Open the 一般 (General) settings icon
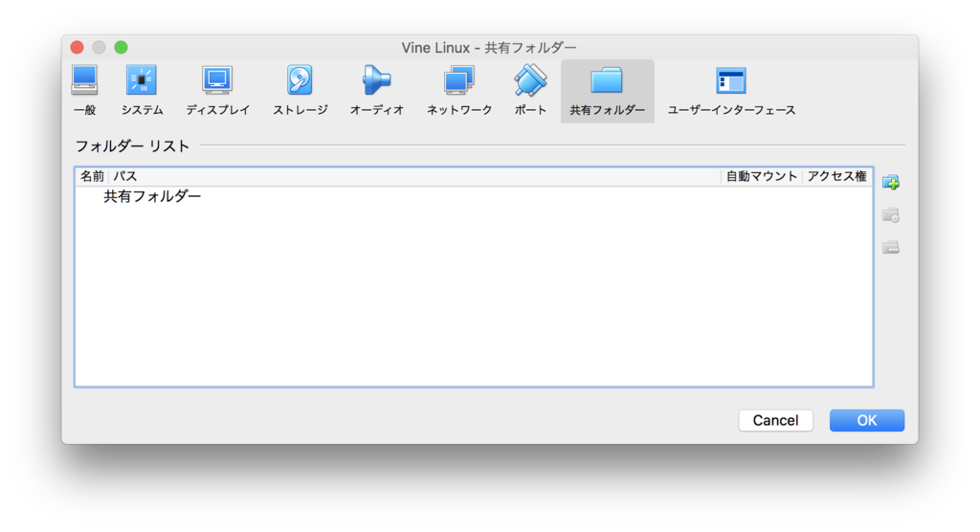The height and width of the screenshot is (532, 980). tap(84, 91)
